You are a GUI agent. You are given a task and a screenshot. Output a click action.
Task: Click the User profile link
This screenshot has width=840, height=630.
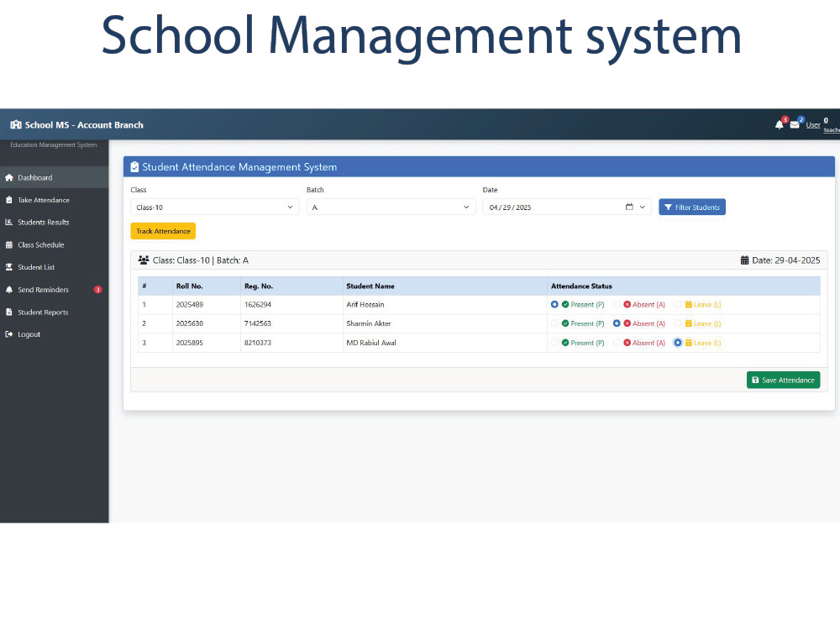(x=812, y=125)
